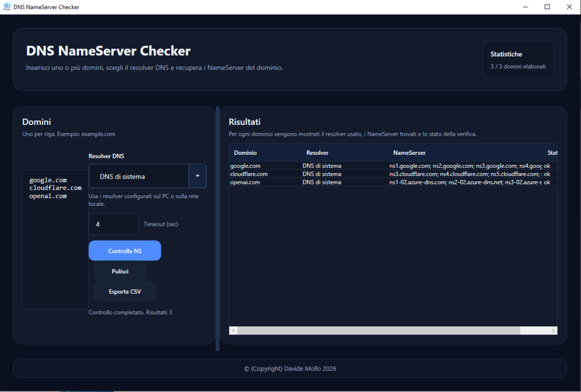This screenshot has width=581, height=392.
Task: Sort by the Dominio column header
Action: [x=245, y=153]
